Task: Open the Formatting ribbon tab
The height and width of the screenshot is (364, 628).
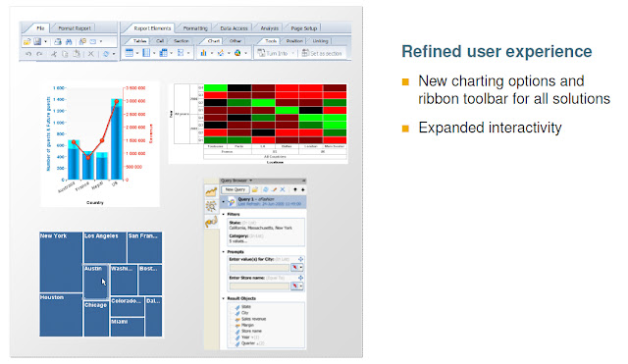Action: [x=195, y=28]
